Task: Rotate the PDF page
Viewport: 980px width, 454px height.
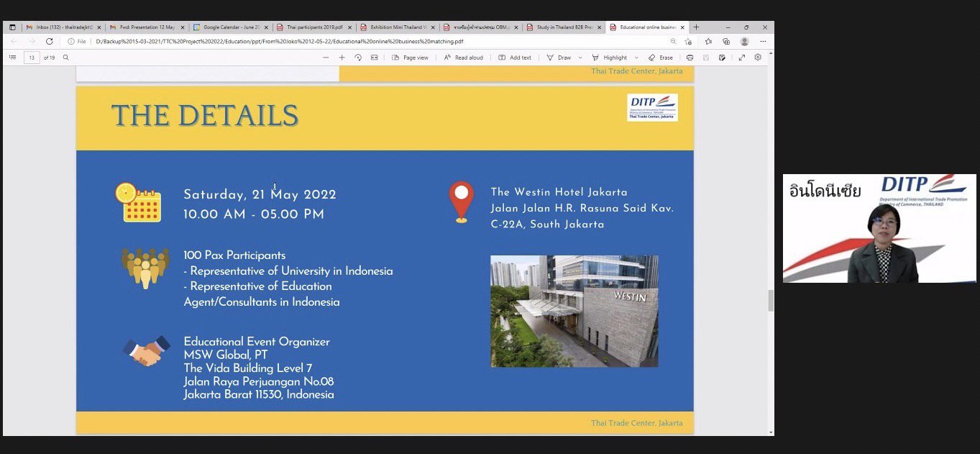Action: pos(358,58)
